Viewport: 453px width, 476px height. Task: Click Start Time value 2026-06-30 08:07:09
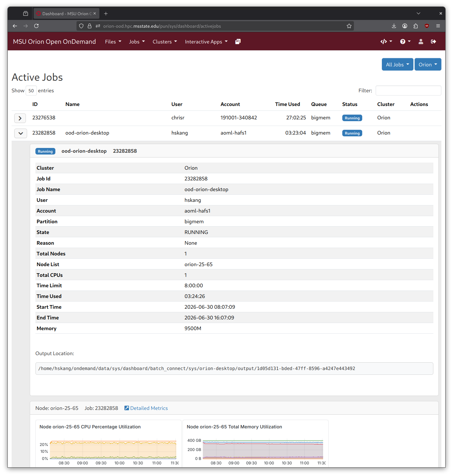coord(210,307)
